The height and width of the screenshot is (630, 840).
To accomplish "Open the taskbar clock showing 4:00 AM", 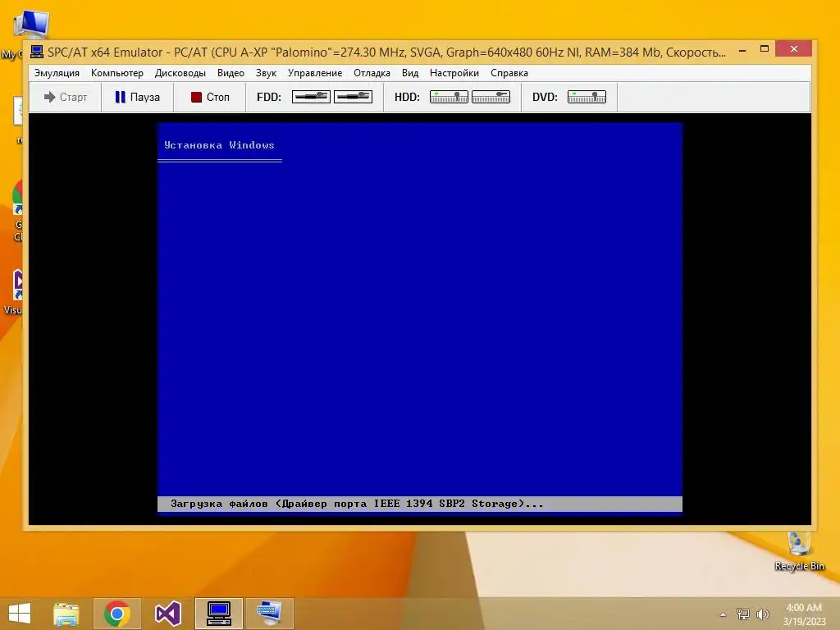I will [804, 614].
